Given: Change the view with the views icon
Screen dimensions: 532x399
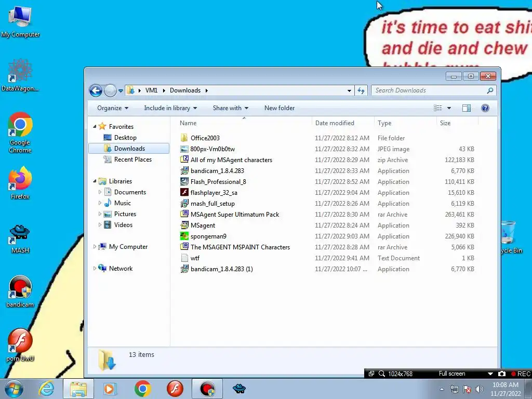Looking at the screenshot, I should tap(437, 108).
